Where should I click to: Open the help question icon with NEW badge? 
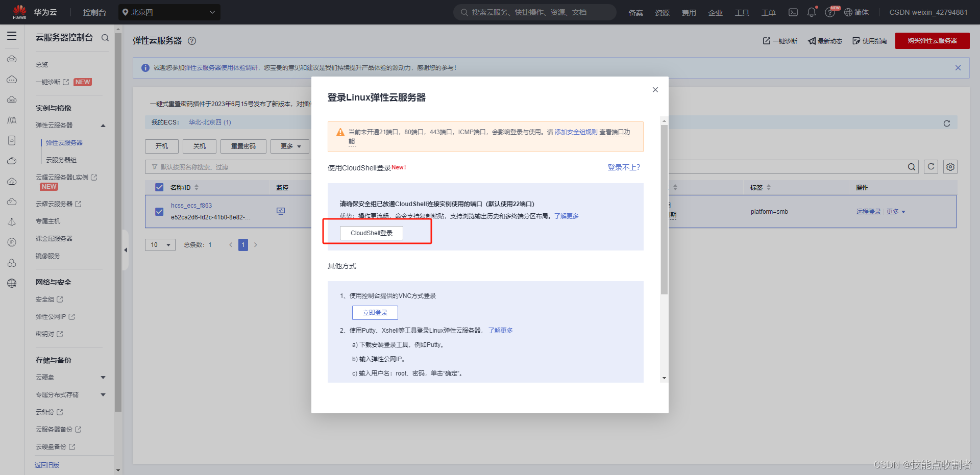830,12
